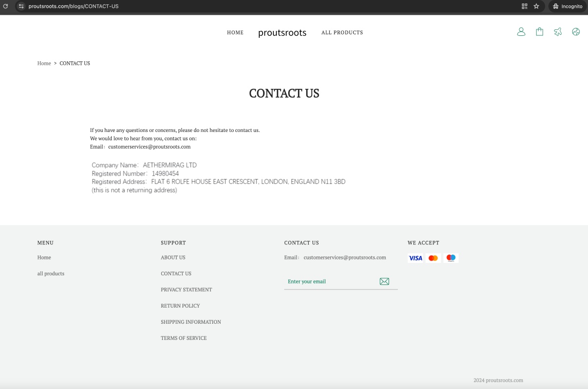Reload the page with the refresh icon
588x389 pixels.
[5, 6]
